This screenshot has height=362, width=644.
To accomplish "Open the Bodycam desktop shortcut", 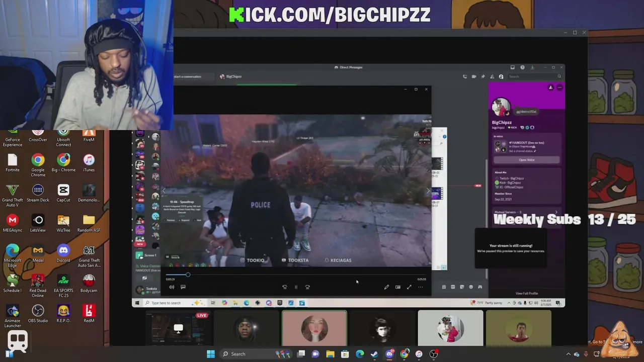I will (x=89, y=284).
